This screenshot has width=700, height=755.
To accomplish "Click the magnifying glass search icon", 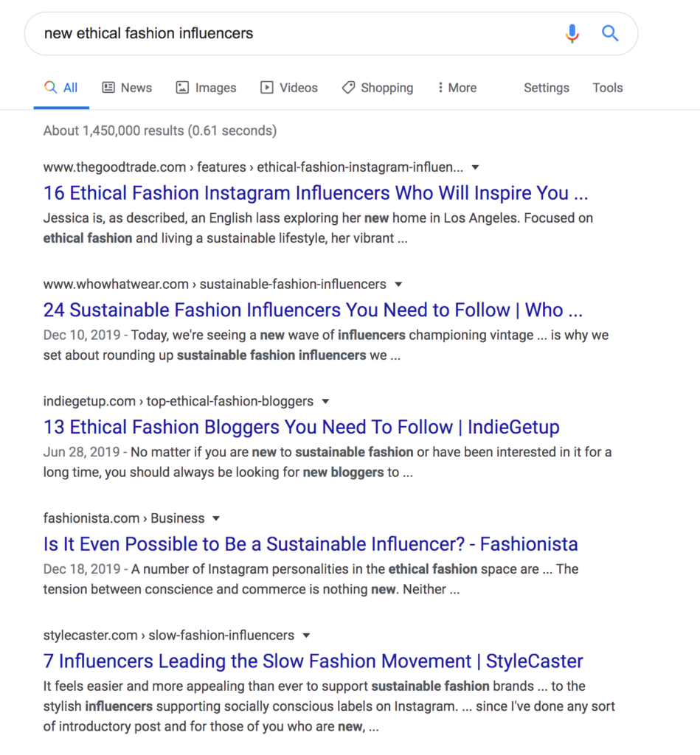I will point(610,32).
